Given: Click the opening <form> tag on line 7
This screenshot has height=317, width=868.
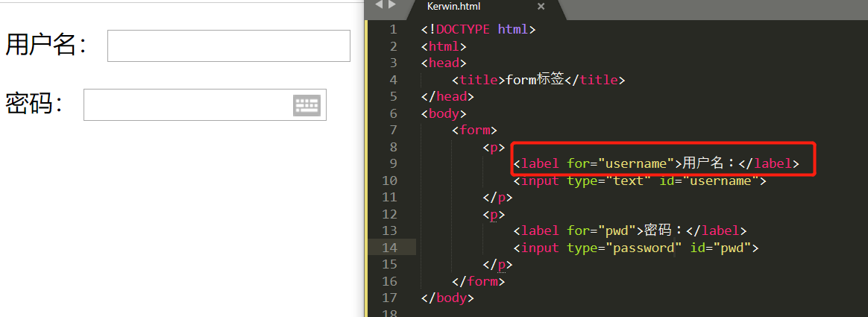Looking at the screenshot, I should 475,131.
